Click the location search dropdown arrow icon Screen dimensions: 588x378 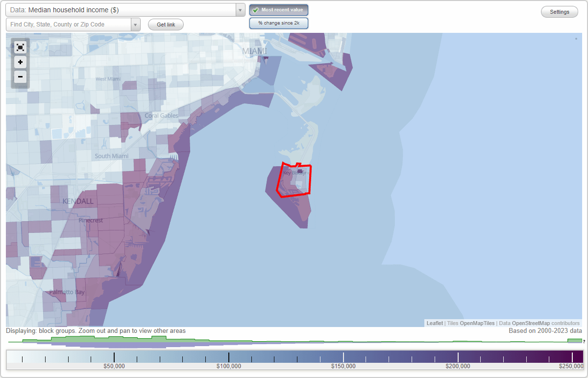[136, 24]
